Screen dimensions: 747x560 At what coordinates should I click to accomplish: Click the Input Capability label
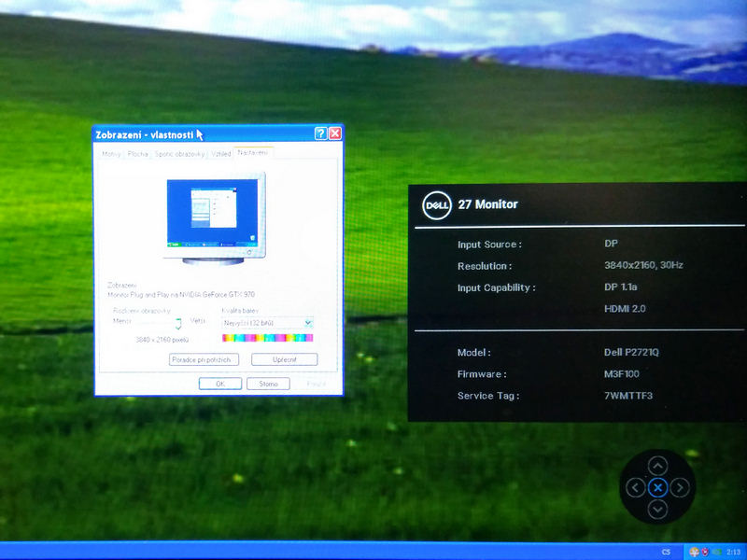click(497, 288)
